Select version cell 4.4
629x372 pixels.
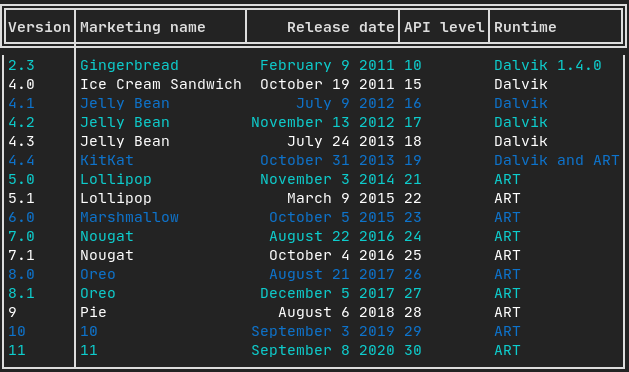(21, 161)
